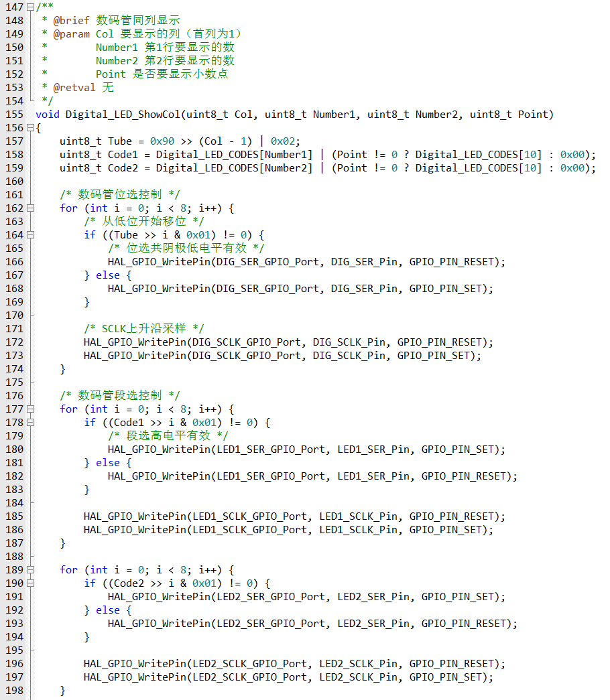Click line number 160 in the gutter
The height and width of the screenshot is (700, 610).
14,182
